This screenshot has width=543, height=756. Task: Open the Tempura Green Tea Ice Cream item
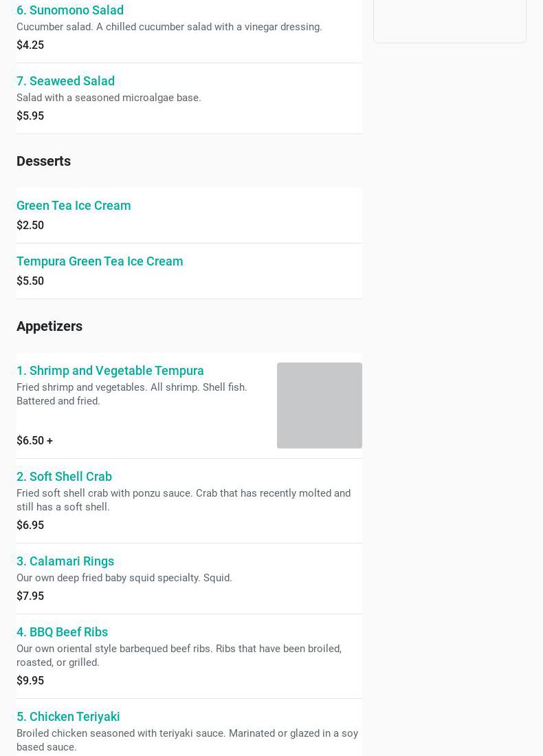100,261
